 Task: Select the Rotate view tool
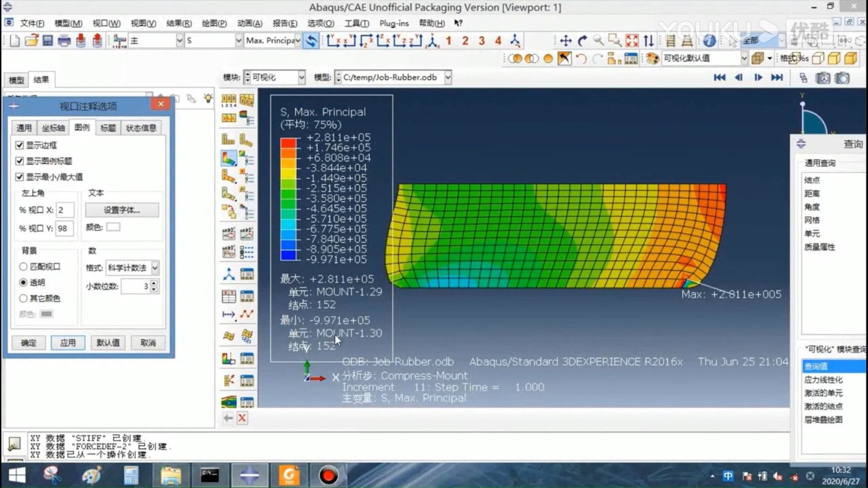click(x=582, y=41)
